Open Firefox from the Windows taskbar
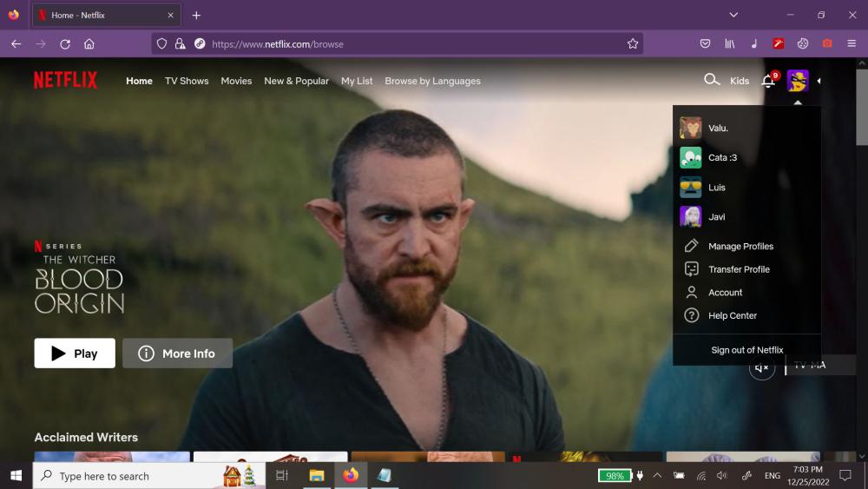868x489 pixels. coord(351,475)
